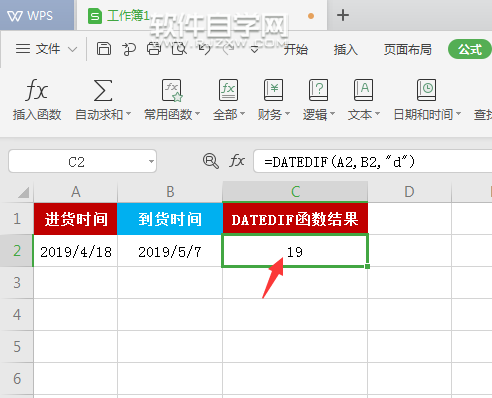
Task: Switch to the 工作簿1 workbook tab
Action: [x=201, y=15]
